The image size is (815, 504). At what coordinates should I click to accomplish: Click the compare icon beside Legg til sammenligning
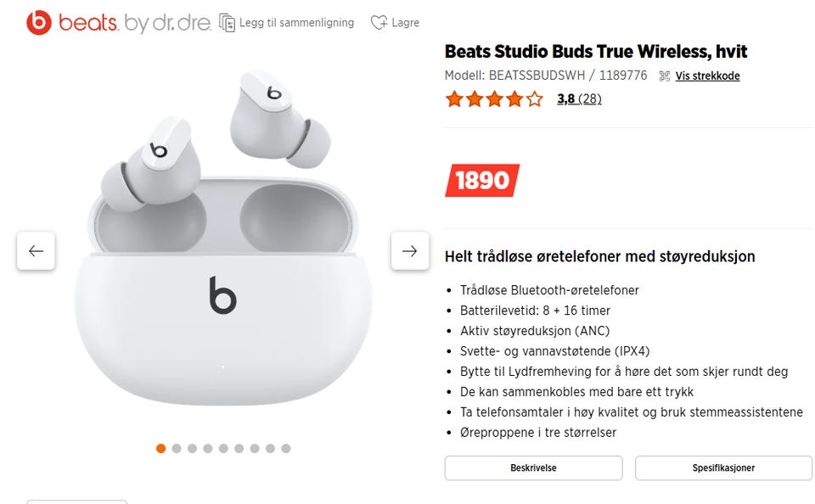click(228, 23)
